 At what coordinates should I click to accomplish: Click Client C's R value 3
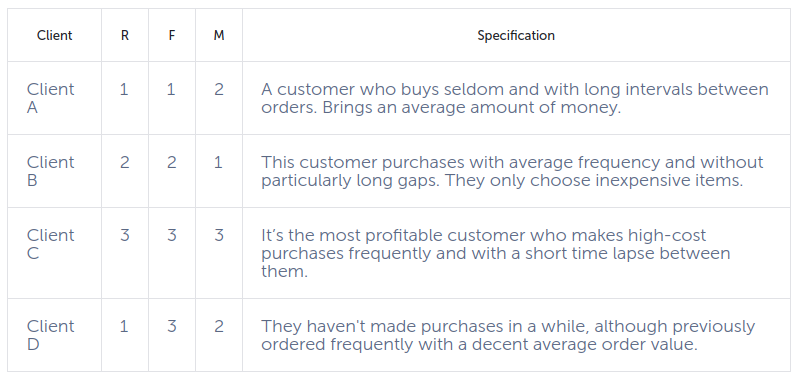click(124, 236)
